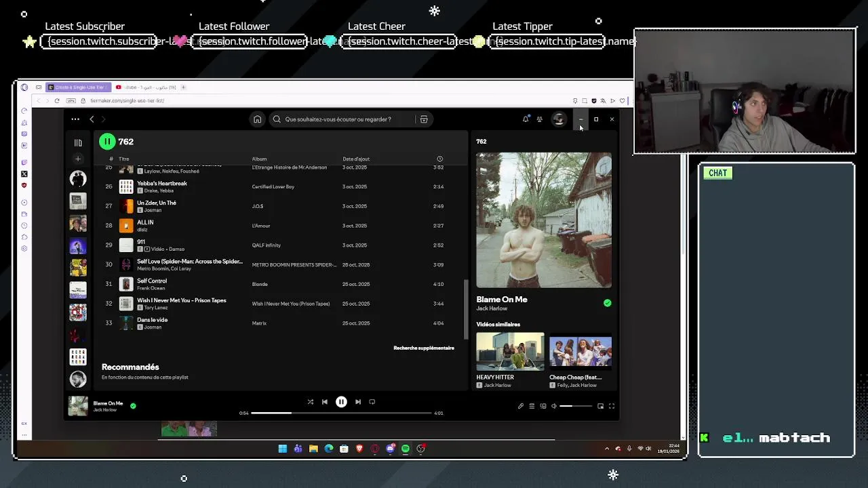Image resolution: width=868 pixels, height=488 pixels.
Task: Adjust the Spotify volume slider
Action: pos(575,406)
